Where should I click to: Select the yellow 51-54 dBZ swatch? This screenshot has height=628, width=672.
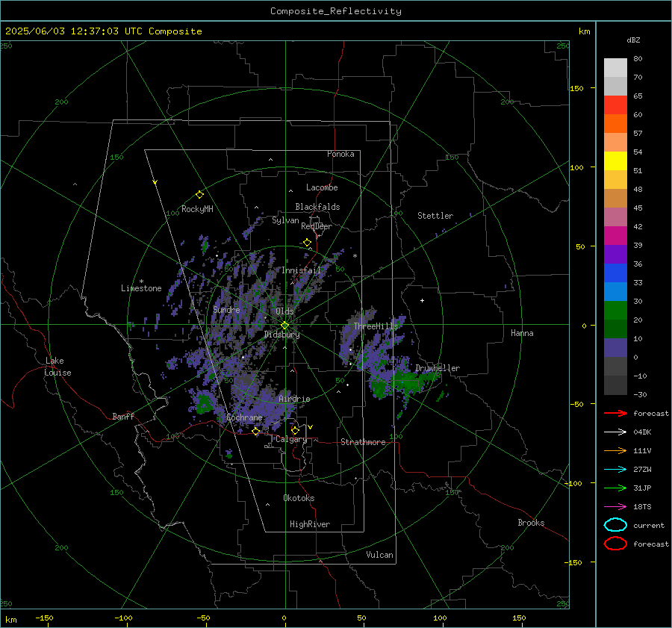(615, 161)
